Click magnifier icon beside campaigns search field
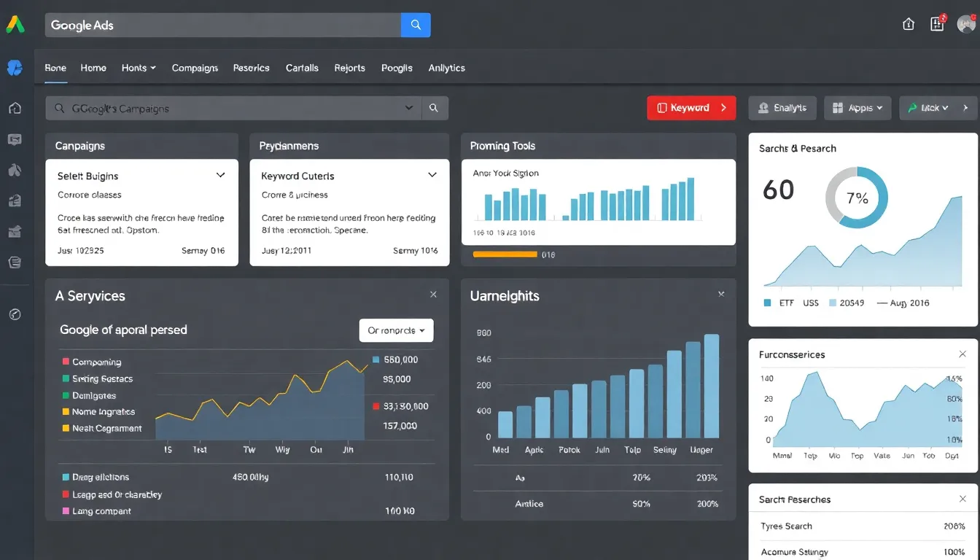Image resolution: width=980 pixels, height=560 pixels. (x=434, y=108)
